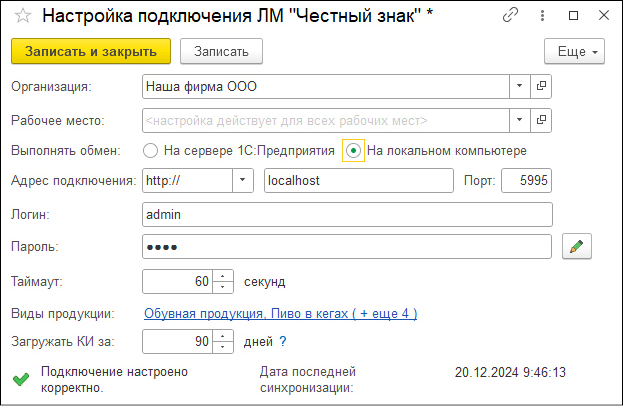This screenshot has height=406, width=623.
Task: Open the vertical dots options menu
Action: point(543,17)
